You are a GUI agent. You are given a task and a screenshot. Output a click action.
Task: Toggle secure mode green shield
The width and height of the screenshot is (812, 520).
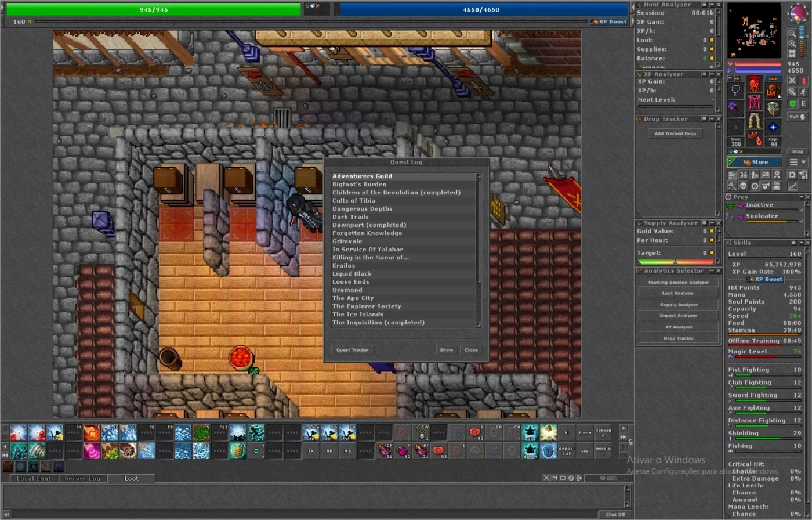click(x=792, y=103)
